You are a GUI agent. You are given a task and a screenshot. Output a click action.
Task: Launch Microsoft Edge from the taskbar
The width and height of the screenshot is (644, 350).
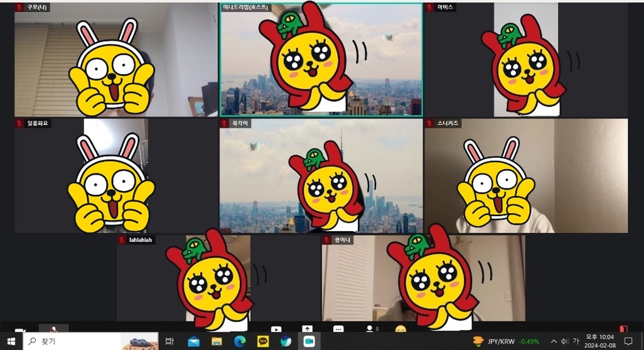(240, 341)
